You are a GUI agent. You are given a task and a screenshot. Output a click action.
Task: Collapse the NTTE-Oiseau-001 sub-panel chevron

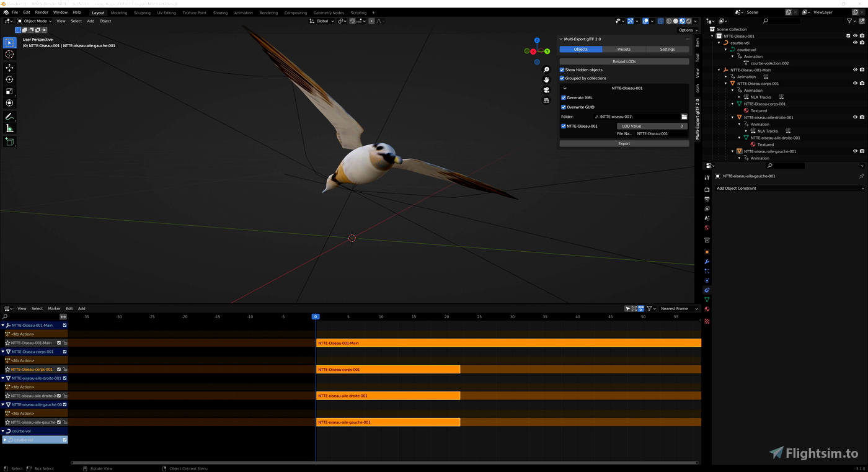(x=565, y=88)
